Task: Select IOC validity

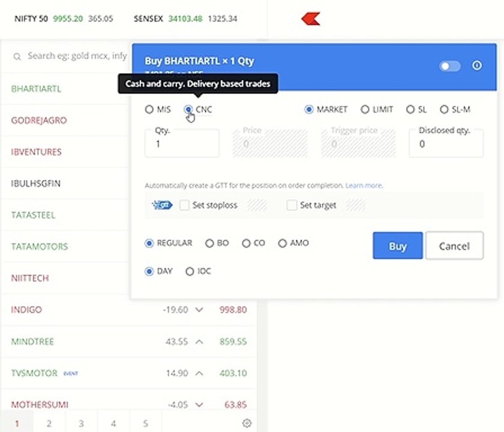Action: click(x=190, y=271)
